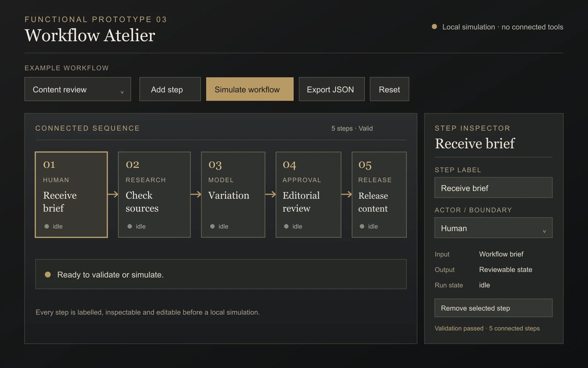The image size is (588, 368).
Task: Select step 03 Variation card
Action: 233,195
